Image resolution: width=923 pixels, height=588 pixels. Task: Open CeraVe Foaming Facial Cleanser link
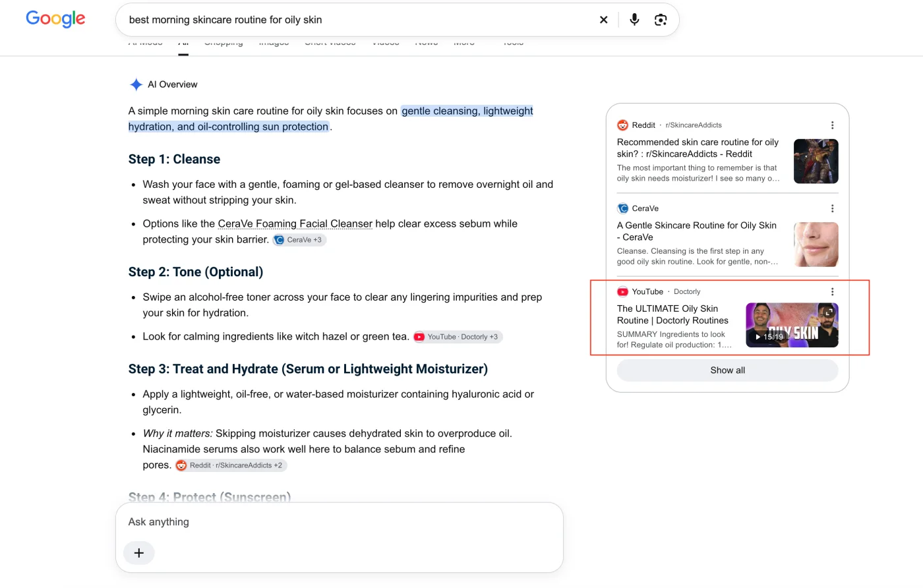pos(295,224)
